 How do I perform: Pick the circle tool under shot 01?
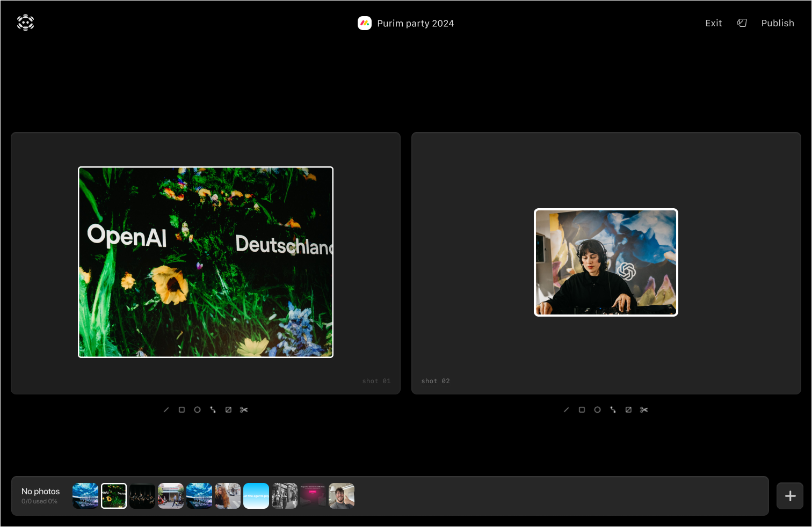[x=198, y=410]
